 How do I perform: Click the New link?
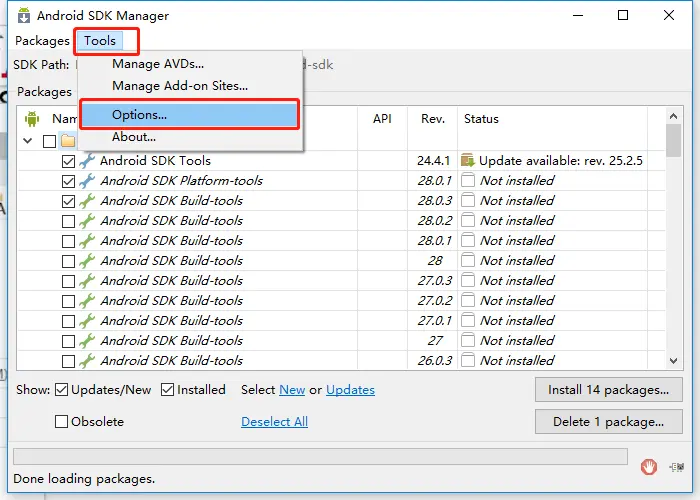[x=292, y=390]
